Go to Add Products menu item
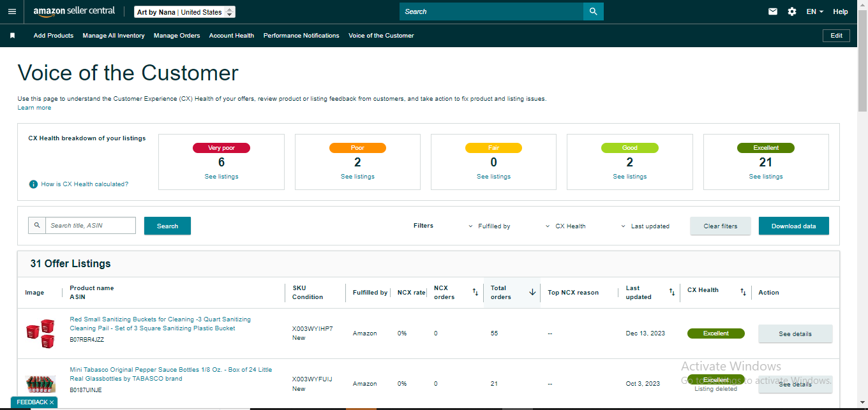 [54, 36]
